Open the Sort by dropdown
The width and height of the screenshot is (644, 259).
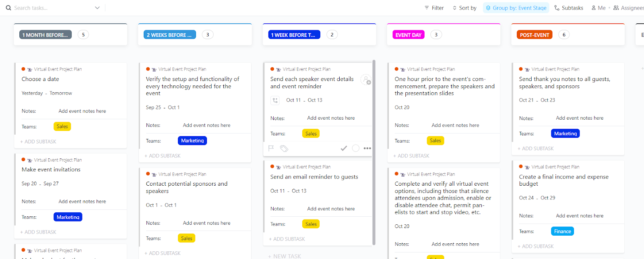[x=464, y=8]
